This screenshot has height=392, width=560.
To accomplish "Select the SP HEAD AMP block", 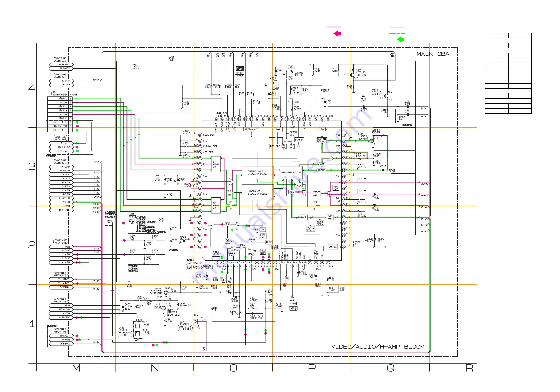I will tap(216, 205).
